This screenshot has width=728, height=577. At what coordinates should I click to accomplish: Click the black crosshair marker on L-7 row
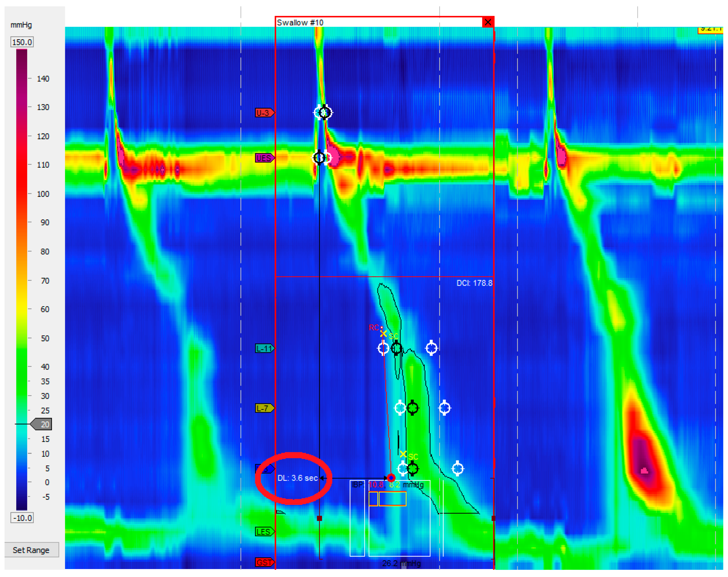[413, 408]
